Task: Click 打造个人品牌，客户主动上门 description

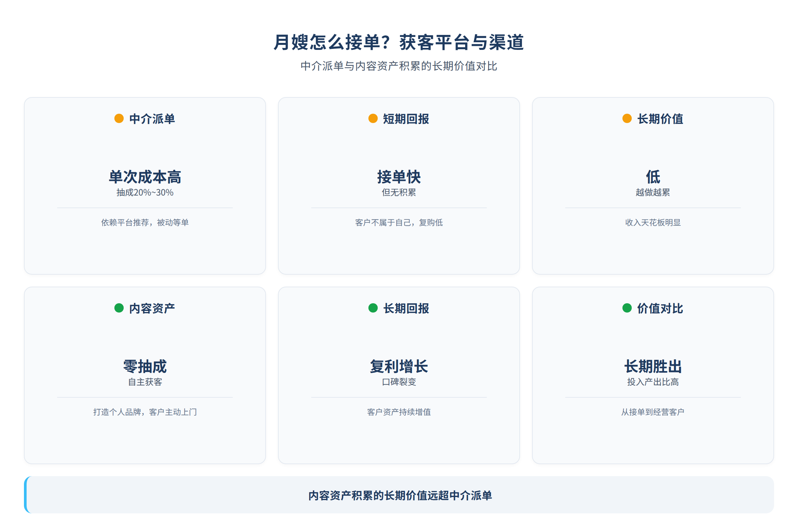Action: (145, 412)
